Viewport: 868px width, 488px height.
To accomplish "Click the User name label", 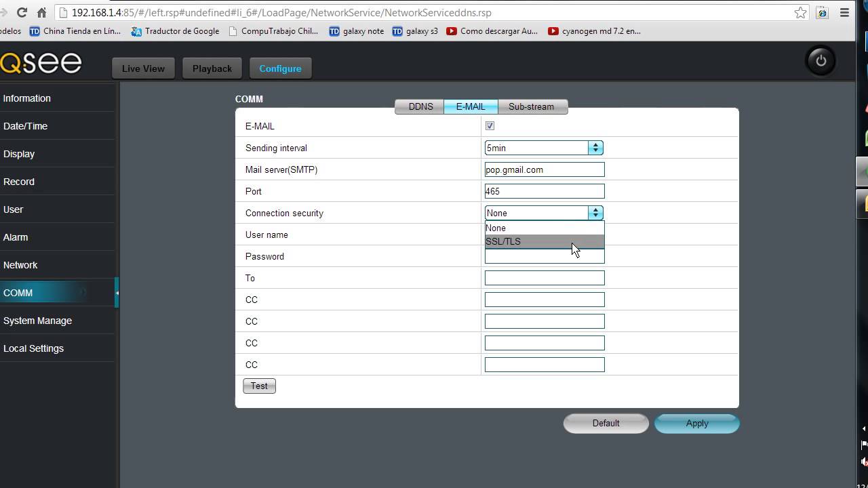I will coord(267,235).
